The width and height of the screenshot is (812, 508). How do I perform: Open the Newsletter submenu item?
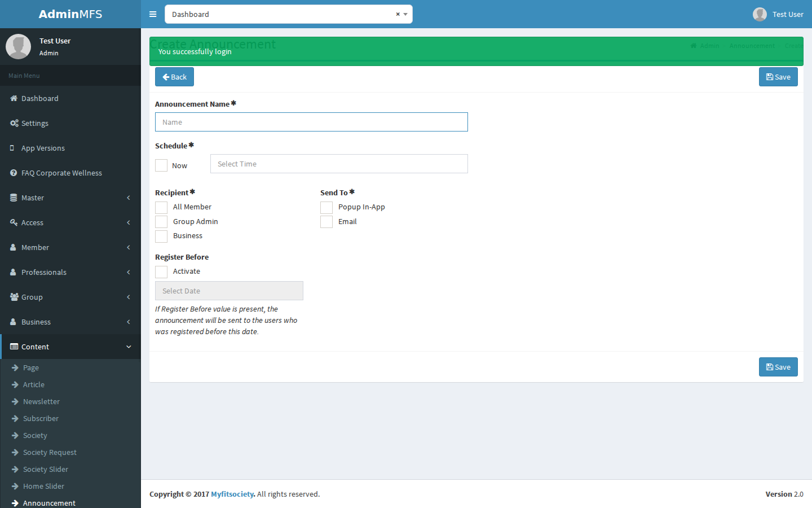click(x=41, y=401)
